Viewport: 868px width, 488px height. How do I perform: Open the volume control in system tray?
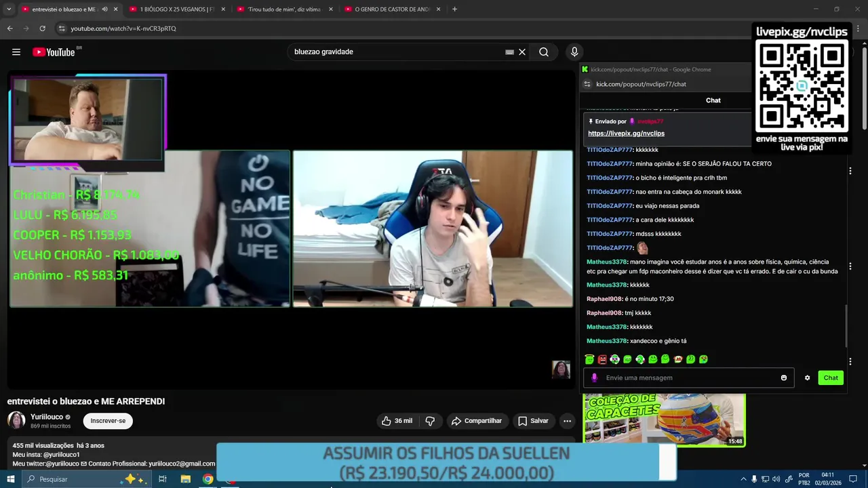point(776,479)
